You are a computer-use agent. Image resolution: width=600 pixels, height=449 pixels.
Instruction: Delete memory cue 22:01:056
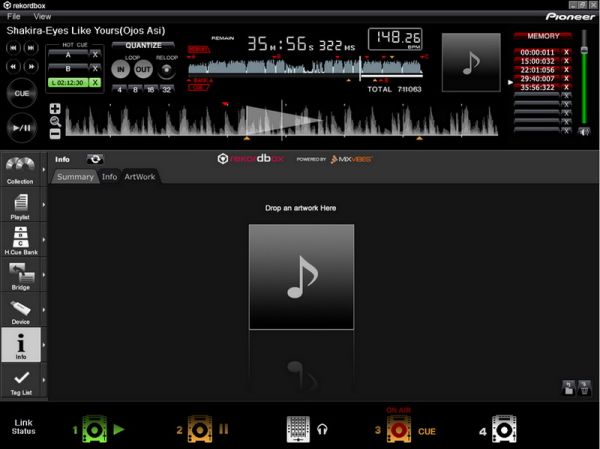pyautogui.click(x=566, y=70)
